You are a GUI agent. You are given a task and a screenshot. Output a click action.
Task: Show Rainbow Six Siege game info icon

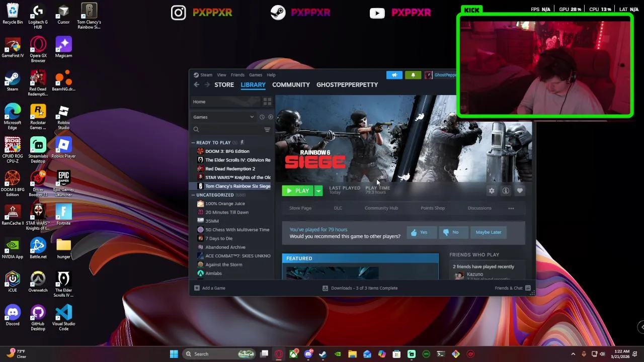506,191
